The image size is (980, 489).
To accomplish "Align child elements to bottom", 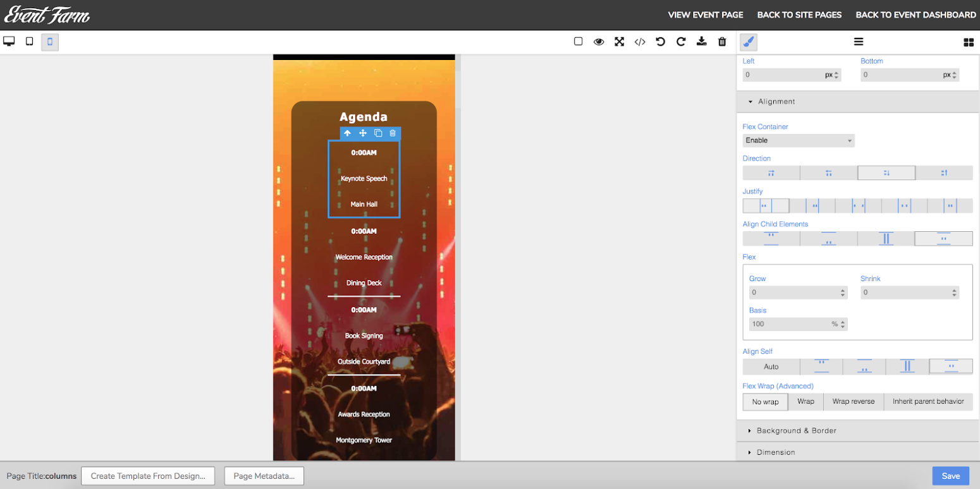I will coord(829,239).
